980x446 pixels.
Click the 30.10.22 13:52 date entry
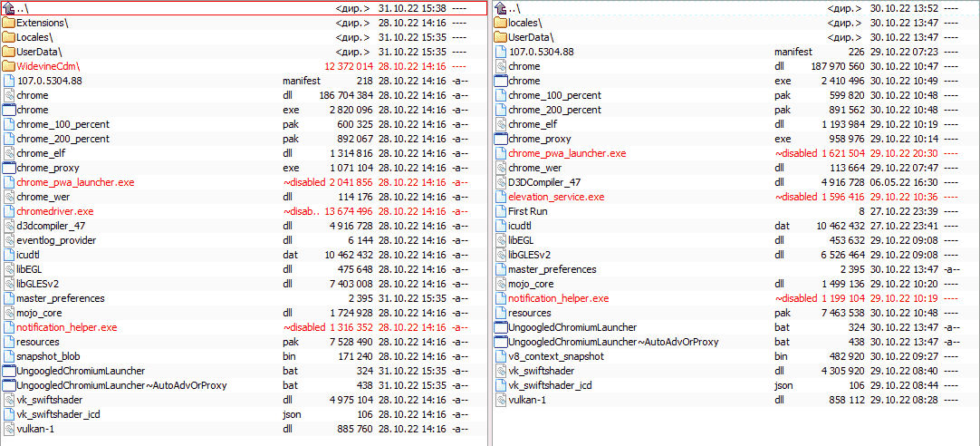tap(904, 8)
